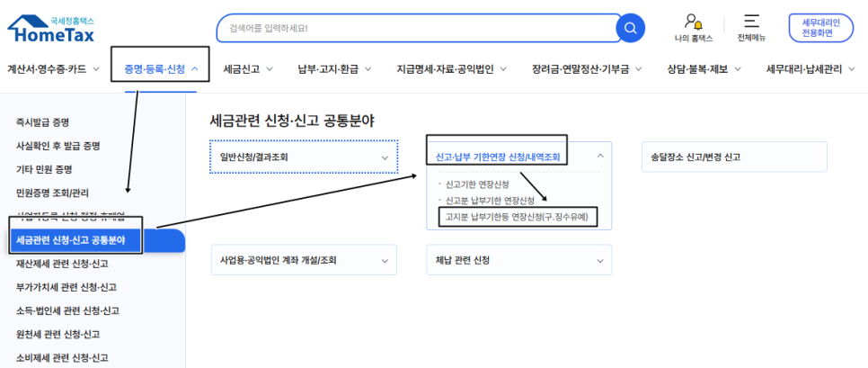Click chevron next to 납부·고지·환급
Viewport: 868px width, 368px height.
(368, 69)
